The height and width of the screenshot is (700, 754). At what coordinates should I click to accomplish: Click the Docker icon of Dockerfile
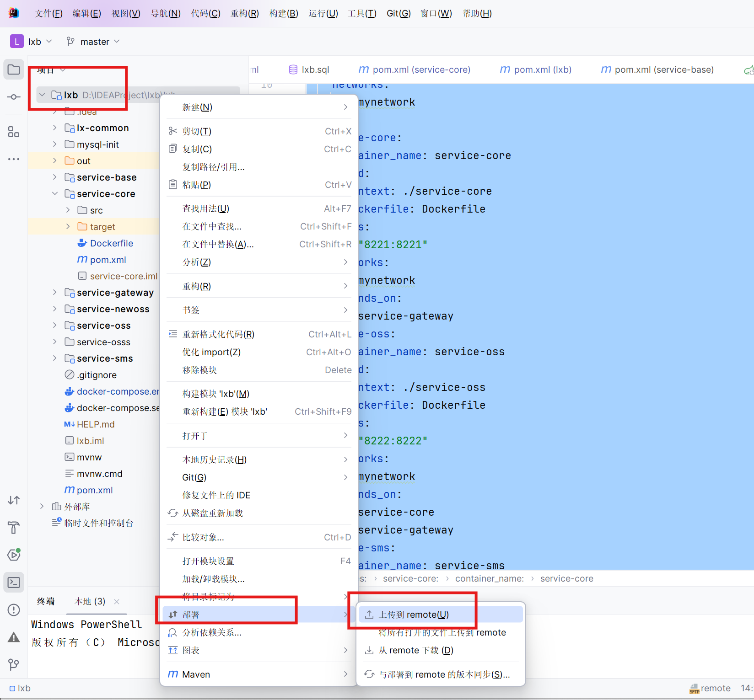point(82,243)
